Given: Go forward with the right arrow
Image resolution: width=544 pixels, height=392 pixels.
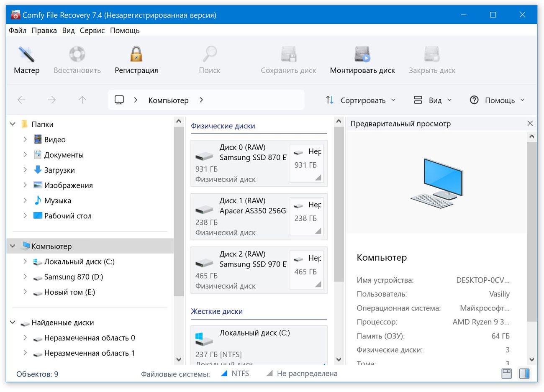Looking at the screenshot, I should (x=52, y=100).
